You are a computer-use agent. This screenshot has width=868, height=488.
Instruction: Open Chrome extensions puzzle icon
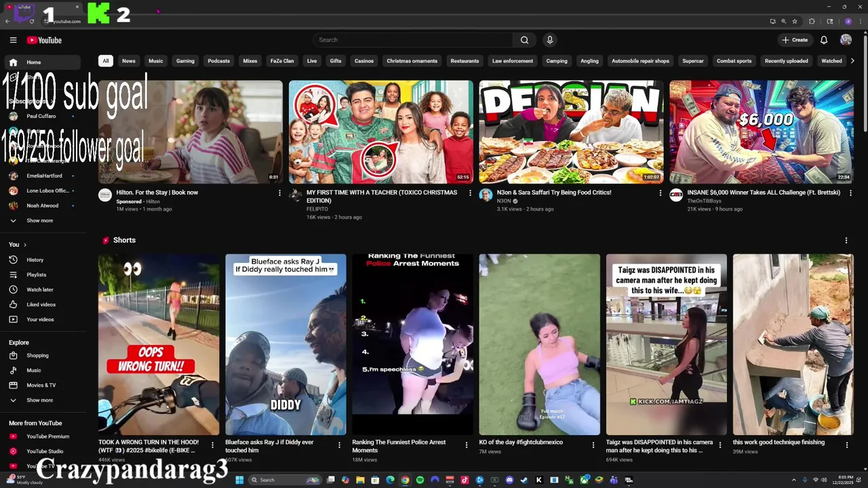point(812,21)
